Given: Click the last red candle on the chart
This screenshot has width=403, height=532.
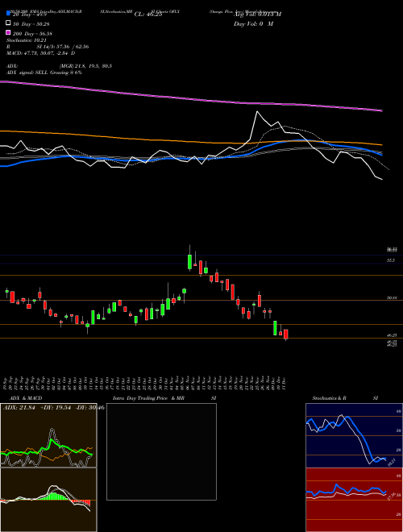Looking at the screenshot, I should pos(286,335).
